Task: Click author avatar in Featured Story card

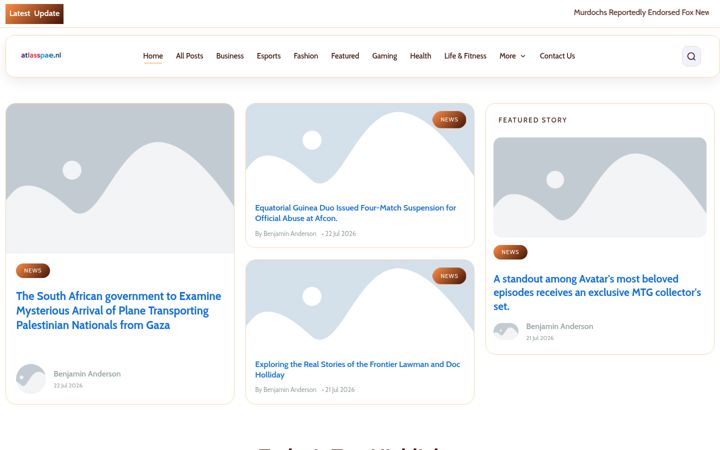Action: click(x=506, y=331)
